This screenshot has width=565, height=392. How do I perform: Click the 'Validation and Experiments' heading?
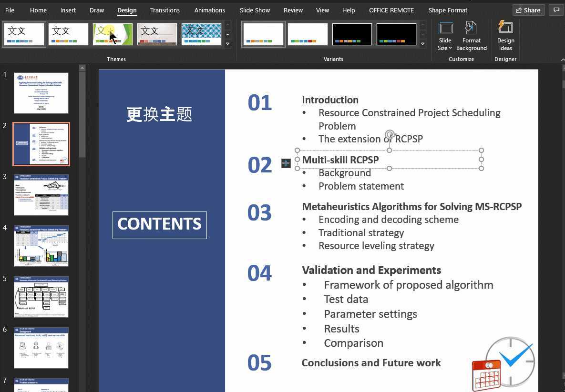(371, 270)
